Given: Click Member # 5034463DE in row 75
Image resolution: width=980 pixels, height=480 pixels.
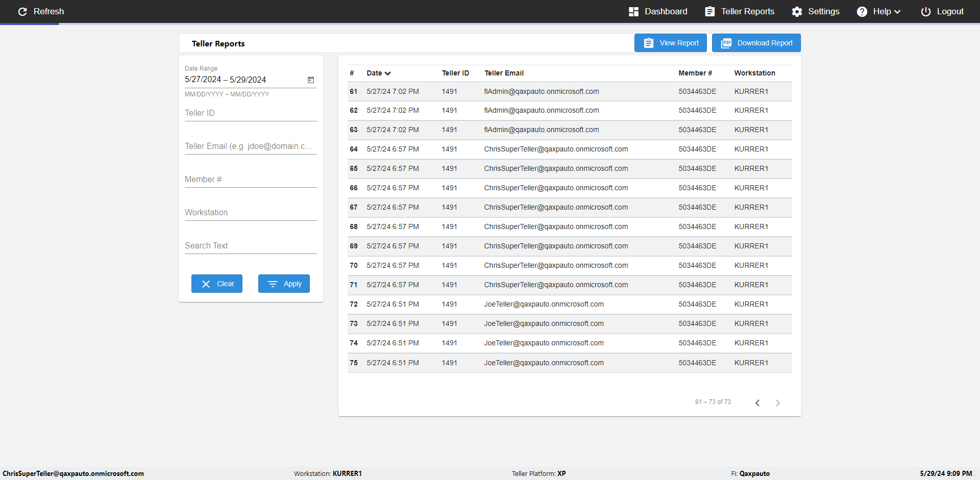Looking at the screenshot, I should (x=697, y=363).
